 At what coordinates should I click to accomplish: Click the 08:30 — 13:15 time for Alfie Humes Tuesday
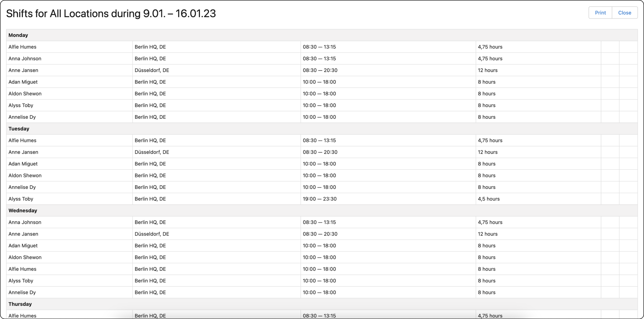pos(319,140)
